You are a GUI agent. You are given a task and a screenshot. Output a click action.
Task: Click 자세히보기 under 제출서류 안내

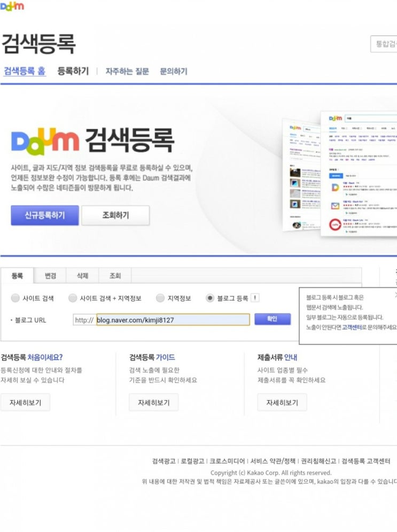[x=282, y=402]
